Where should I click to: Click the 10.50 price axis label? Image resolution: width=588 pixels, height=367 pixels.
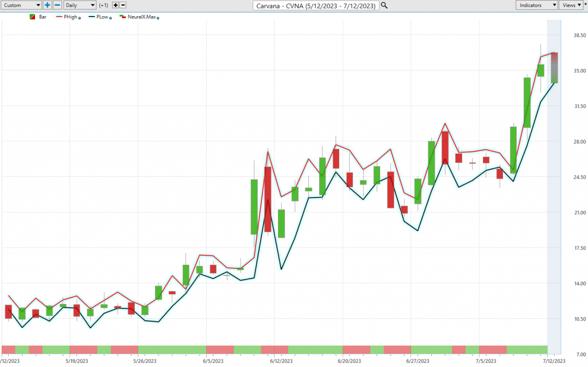tap(579, 319)
